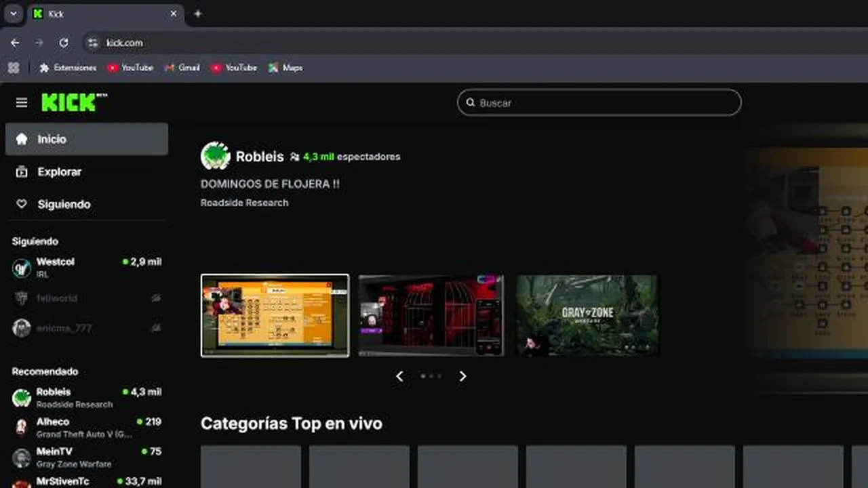Select the red cage stream thumbnail
This screenshot has height=488, width=868.
(431, 315)
